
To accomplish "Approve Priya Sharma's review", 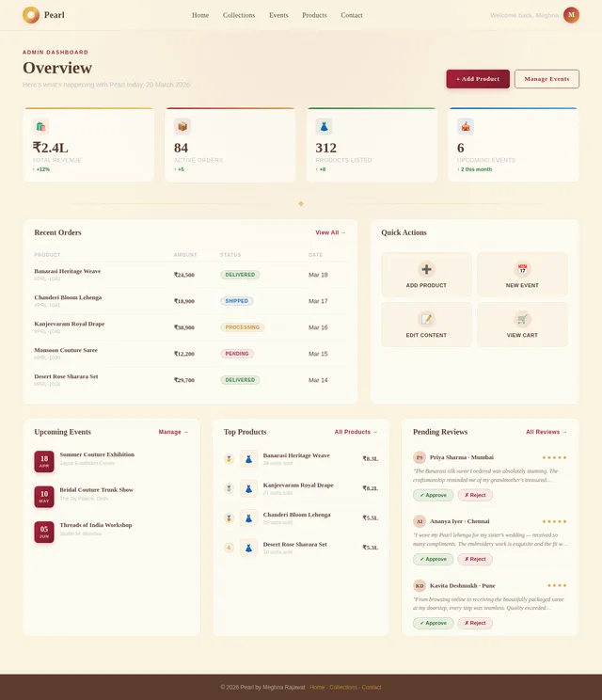I will [433, 495].
